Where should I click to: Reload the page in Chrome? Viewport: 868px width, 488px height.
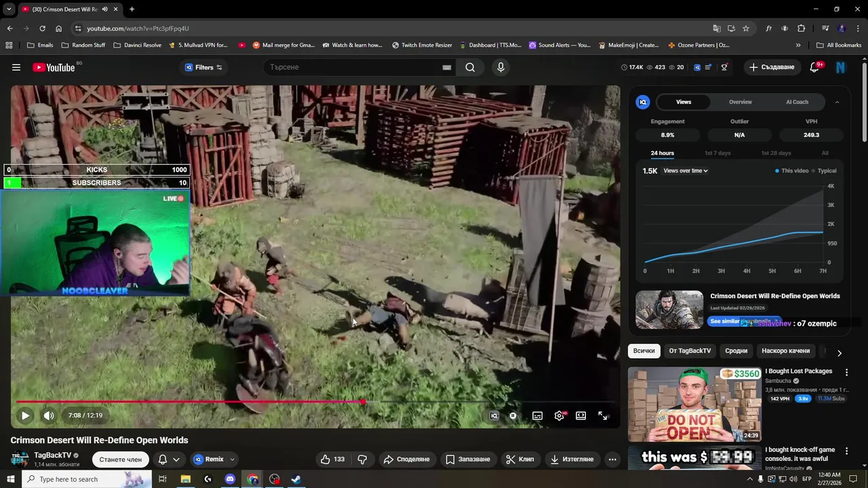click(x=42, y=28)
